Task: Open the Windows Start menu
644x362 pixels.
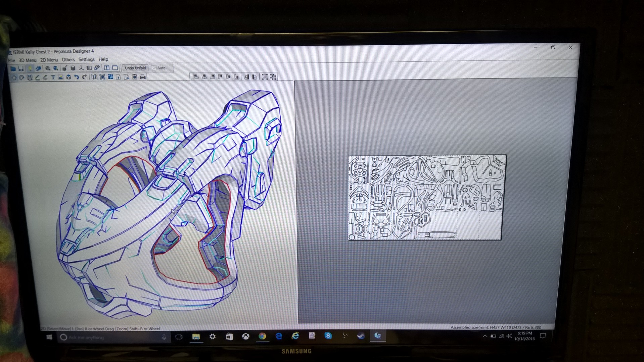Action: point(49,337)
